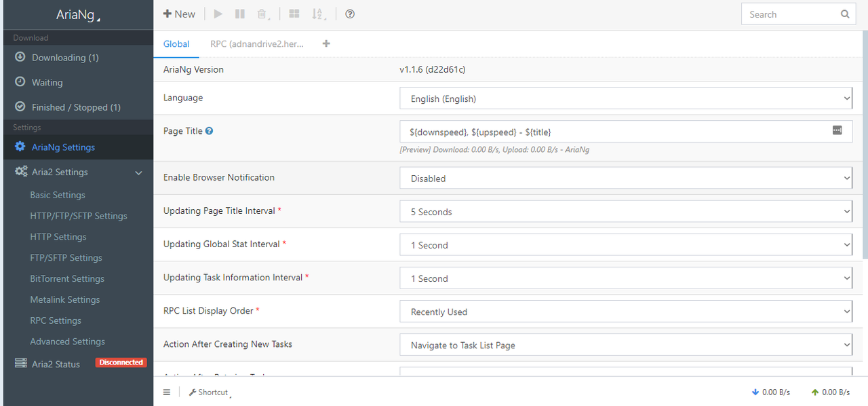Viewport: 868px width, 406px height.
Task: Open HTTP Settings page
Action: tap(58, 237)
